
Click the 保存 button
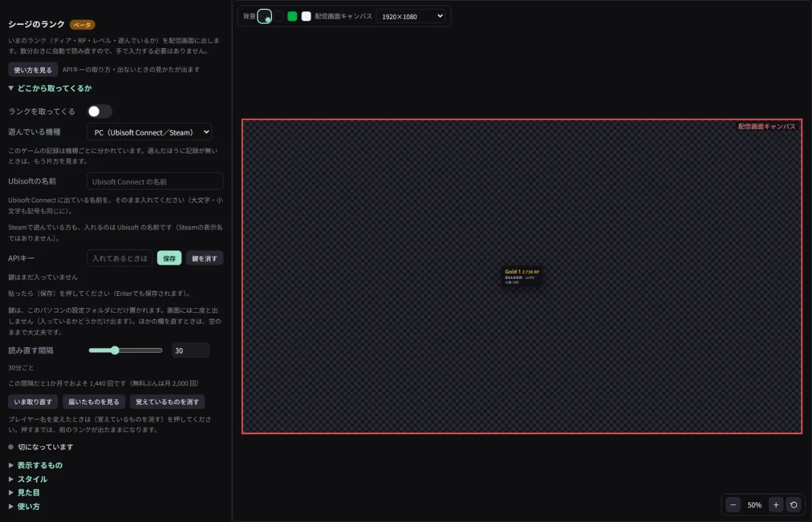(x=169, y=258)
